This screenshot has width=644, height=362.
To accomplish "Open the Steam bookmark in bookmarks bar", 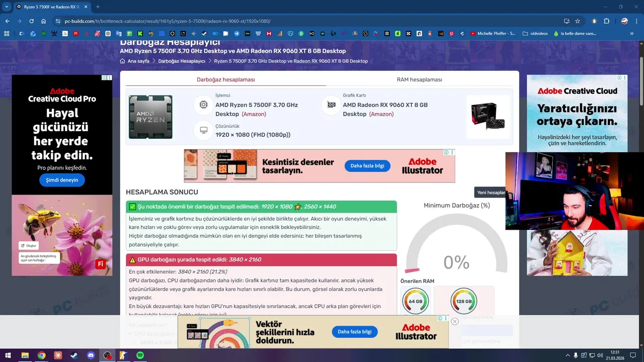I will [x=204, y=34].
